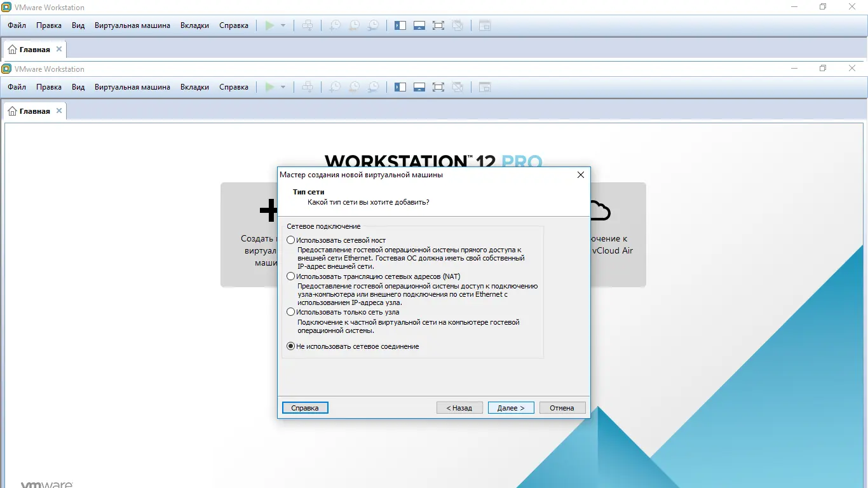
Task: Close the new virtual machine wizard dialog
Action: point(580,175)
